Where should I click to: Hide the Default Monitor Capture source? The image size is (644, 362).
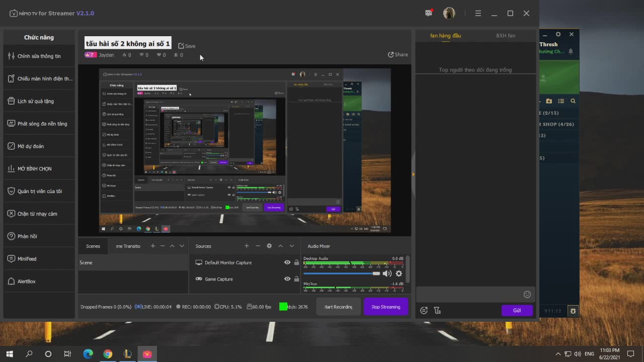click(287, 262)
